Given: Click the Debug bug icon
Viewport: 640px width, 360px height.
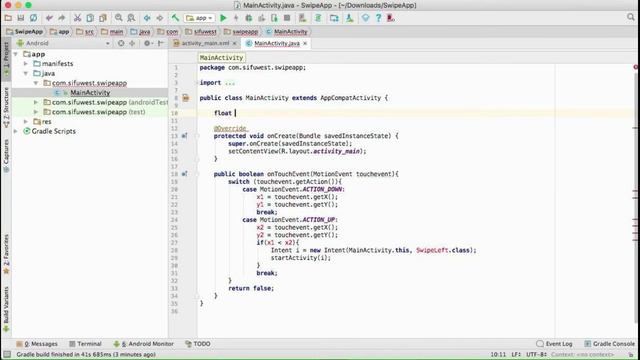Looking at the screenshot, I should tap(249, 18).
